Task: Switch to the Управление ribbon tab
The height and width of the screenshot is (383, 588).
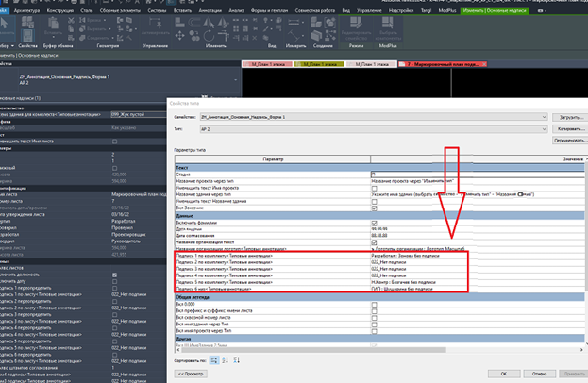Action: [x=369, y=11]
